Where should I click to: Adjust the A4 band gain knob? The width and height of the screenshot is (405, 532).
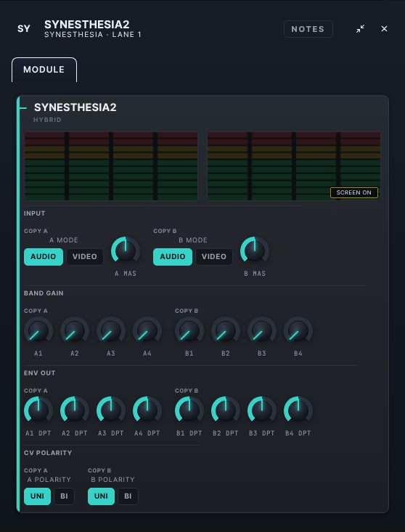click(147, 331)
